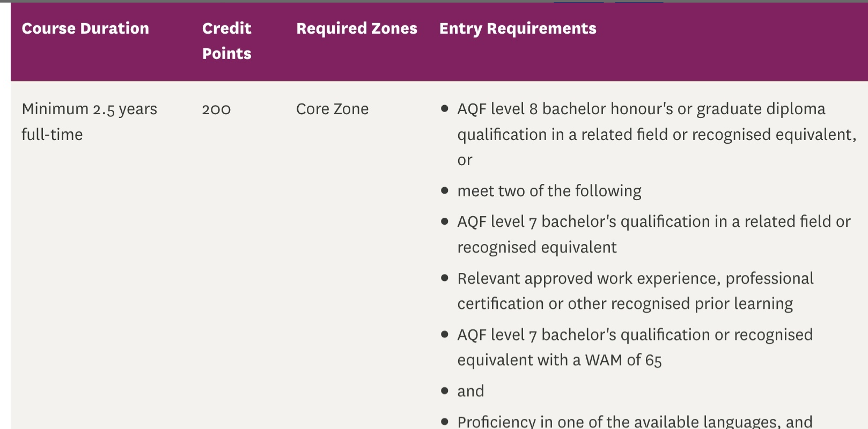Click the Course Duration column header

click(85, 28)
